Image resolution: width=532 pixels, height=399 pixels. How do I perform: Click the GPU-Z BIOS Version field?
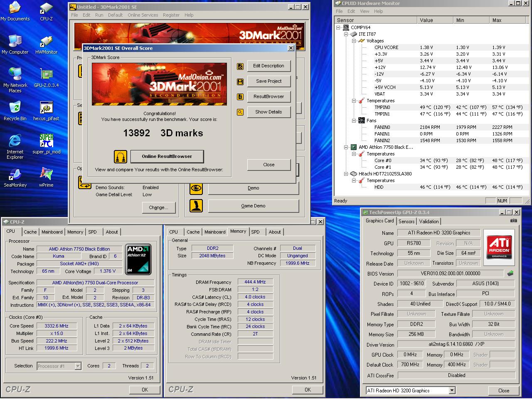451,273
